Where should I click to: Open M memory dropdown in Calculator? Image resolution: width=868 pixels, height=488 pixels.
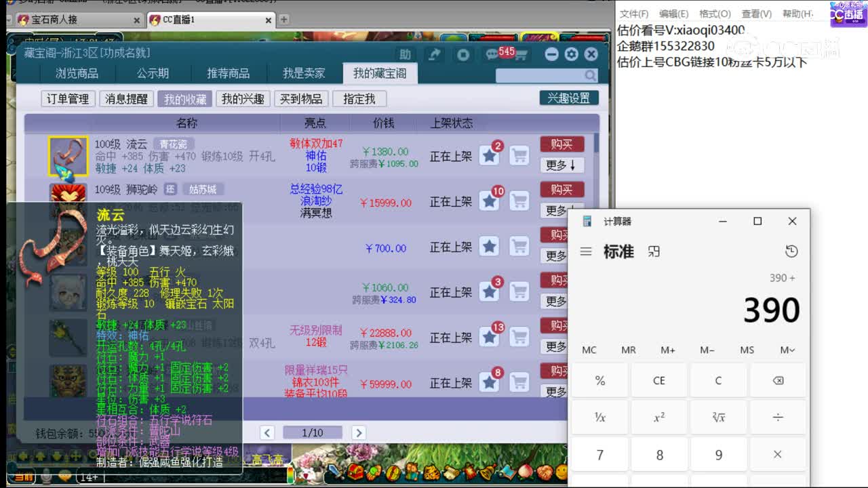click(x=787, y=350)
